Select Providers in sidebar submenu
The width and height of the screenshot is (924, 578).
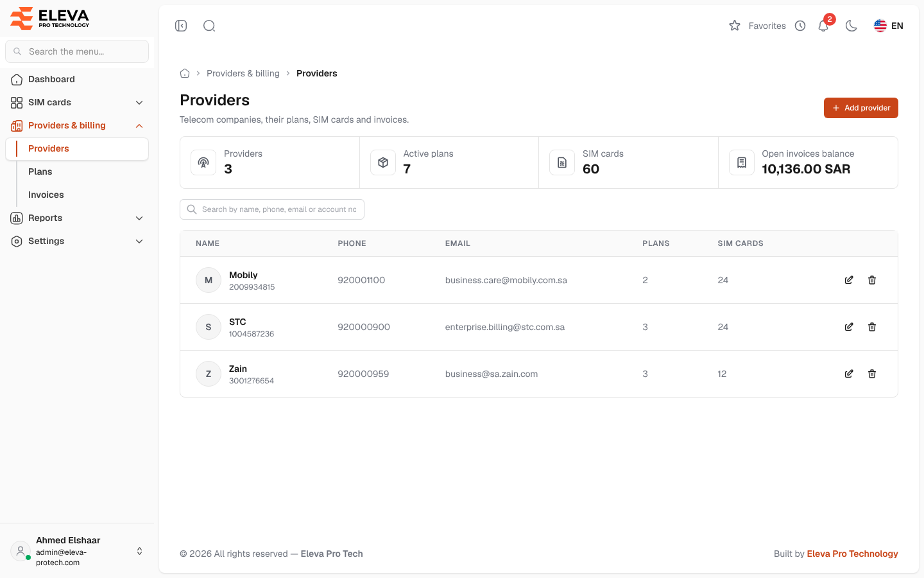click(x=77, y=148)
